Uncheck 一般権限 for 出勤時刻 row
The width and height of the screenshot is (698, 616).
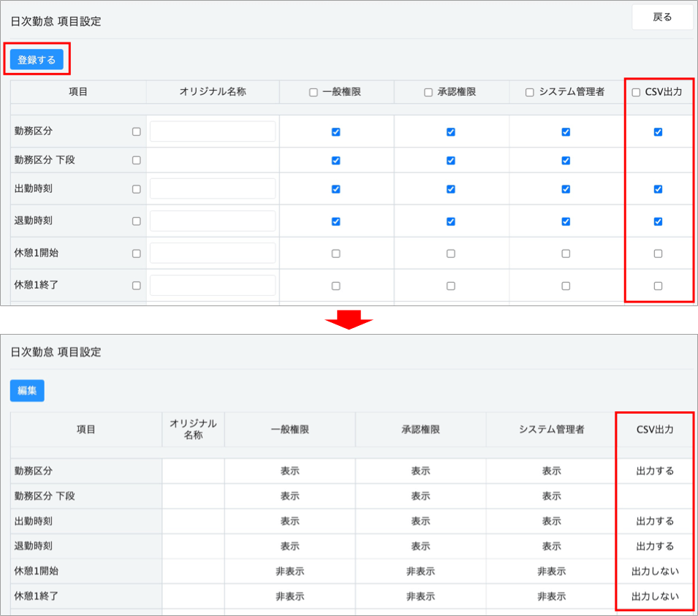pos(335,189)
